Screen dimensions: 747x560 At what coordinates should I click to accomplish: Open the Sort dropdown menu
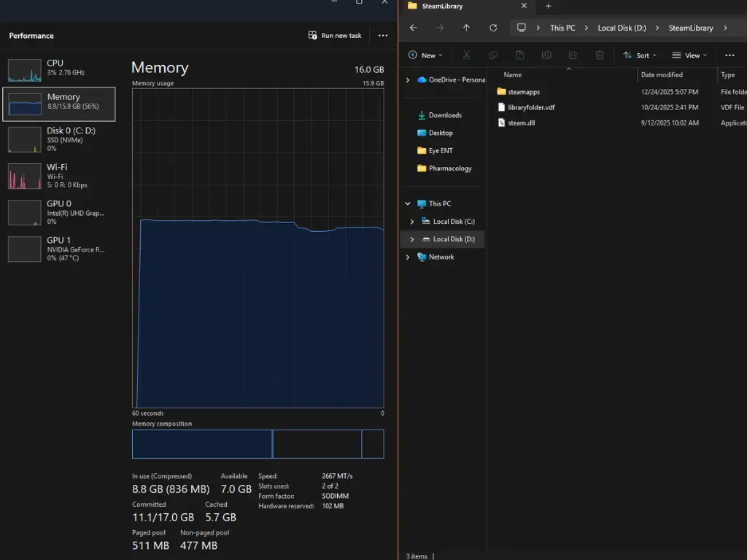tap(639, 55)
